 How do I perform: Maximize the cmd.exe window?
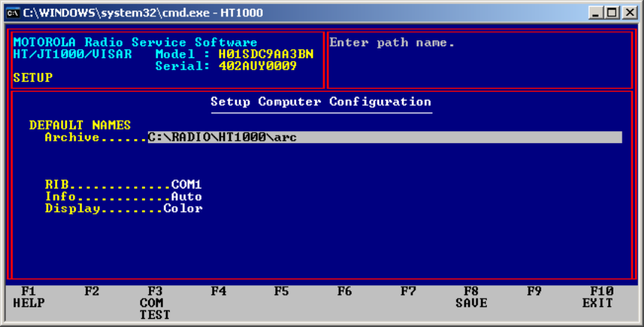point(613,13)
